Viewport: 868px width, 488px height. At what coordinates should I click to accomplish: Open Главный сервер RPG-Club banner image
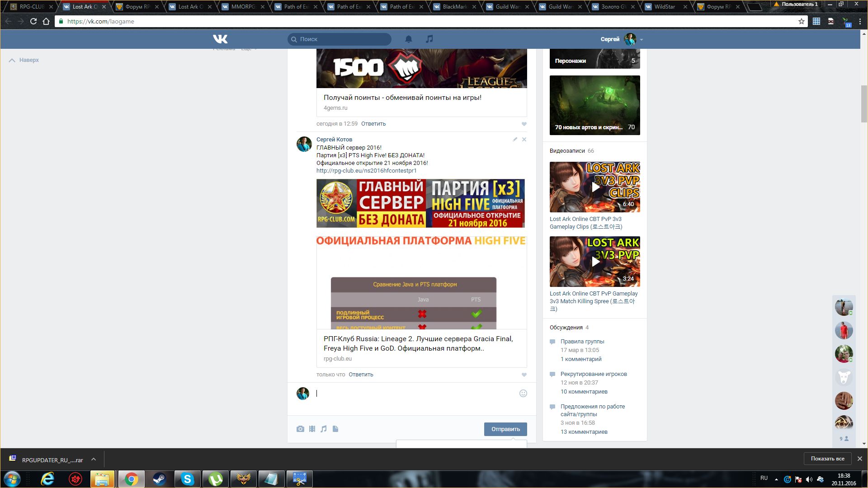(420, 203)
